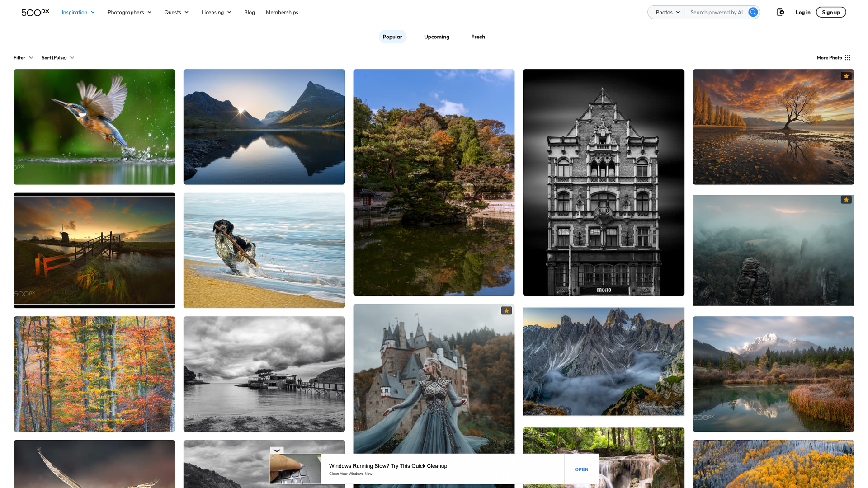868x488 pixels.
Task: Switch to the Fresh tab
Action: pos(478,37)
